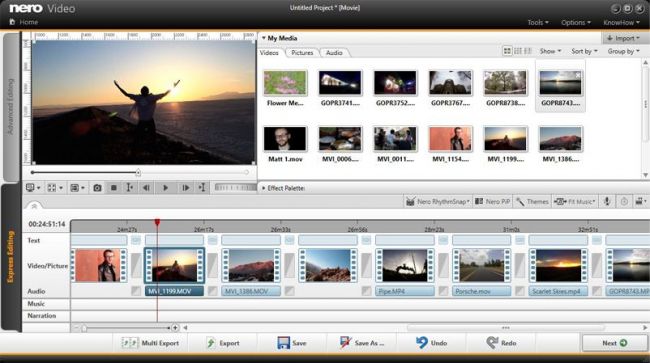Open Nero RhythmSnap tool
650x363 pixels.
click(438, 201)
